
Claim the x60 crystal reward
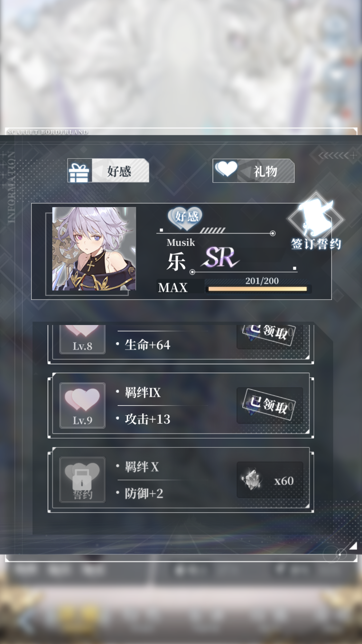coord(270,480)
